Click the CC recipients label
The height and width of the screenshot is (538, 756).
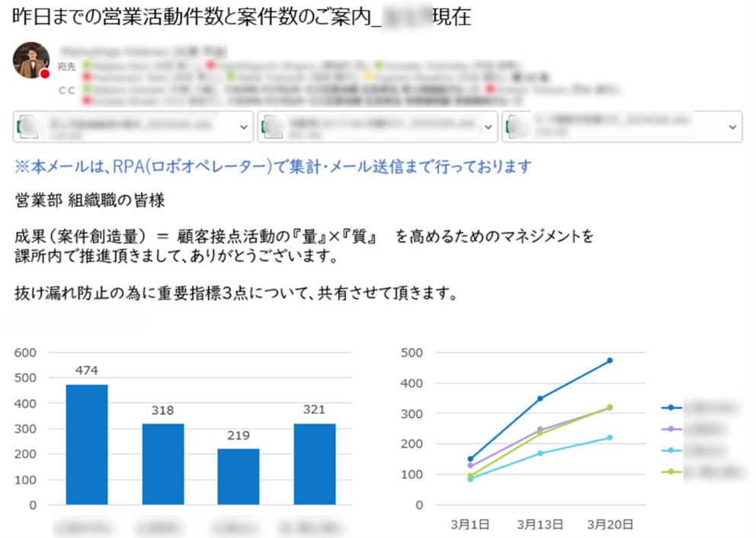[x=66, y=90]
